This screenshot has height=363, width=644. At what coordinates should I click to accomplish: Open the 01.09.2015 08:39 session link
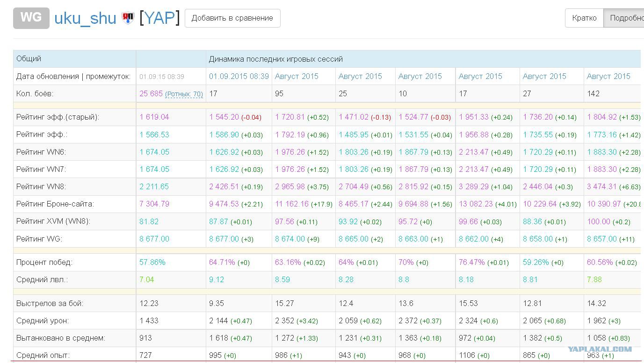click(239, 76)
